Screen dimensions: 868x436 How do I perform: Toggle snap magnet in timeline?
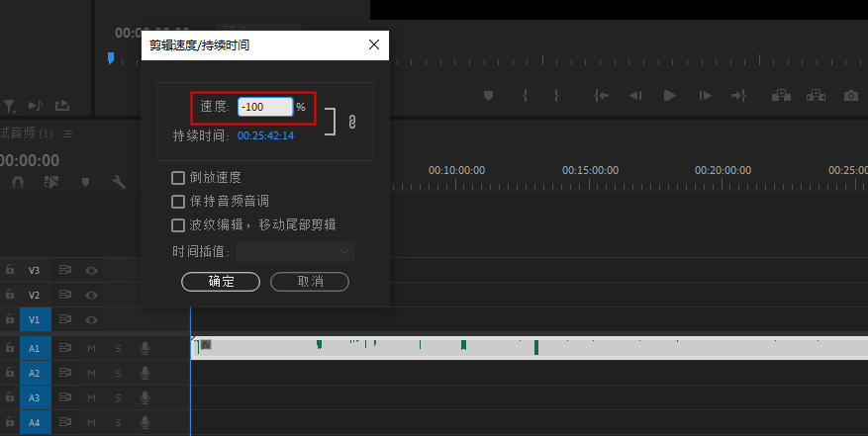pyautogui.click(x=18, y=182)
